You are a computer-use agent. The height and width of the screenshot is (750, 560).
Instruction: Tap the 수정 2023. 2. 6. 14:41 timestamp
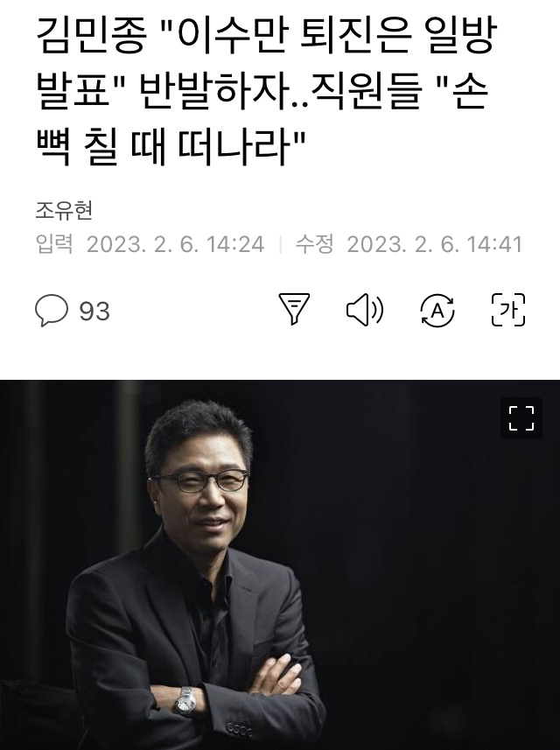pos(409,244)
